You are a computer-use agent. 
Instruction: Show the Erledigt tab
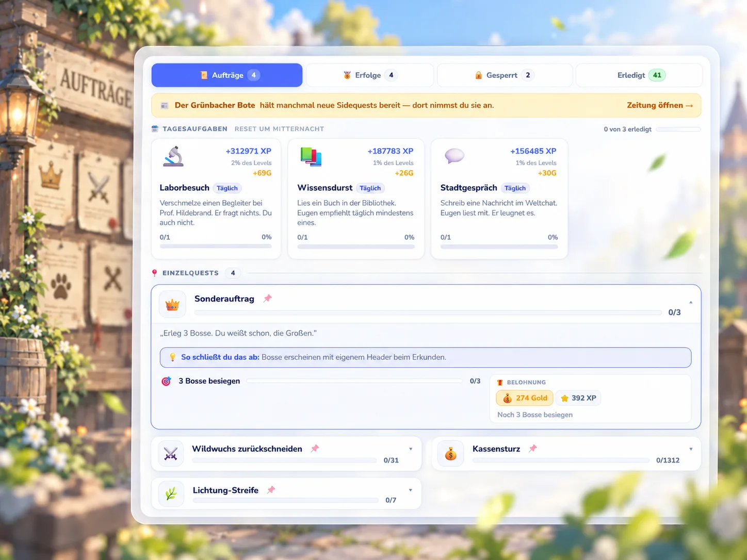639,75
